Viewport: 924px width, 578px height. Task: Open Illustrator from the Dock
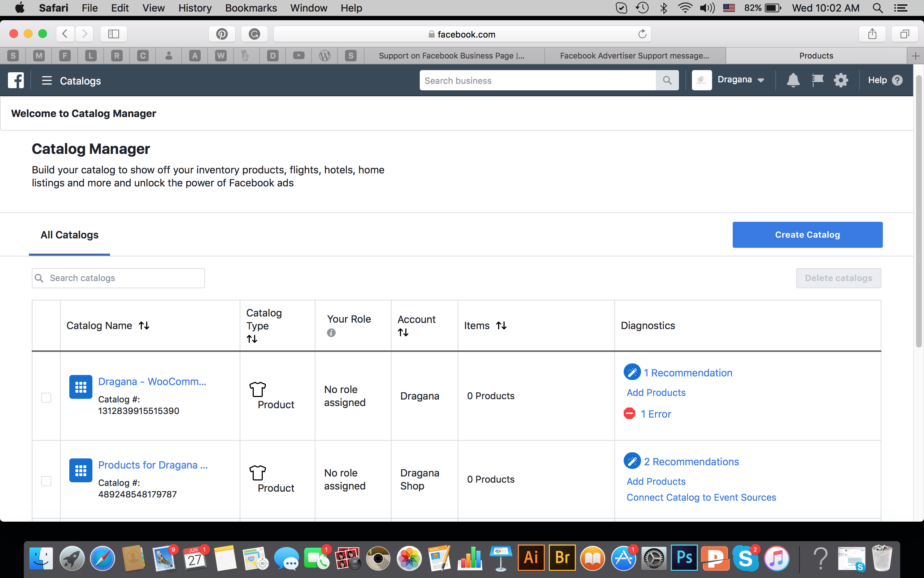click(x=531, y=558)
